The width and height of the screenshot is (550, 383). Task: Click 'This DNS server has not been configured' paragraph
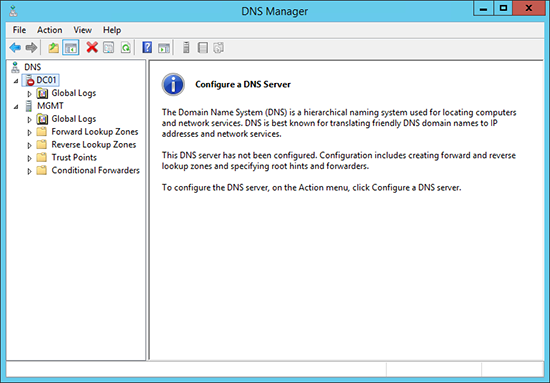339,161
